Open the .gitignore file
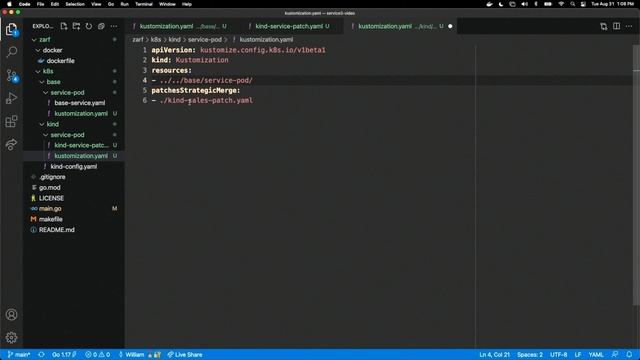The image size is (640, 360). [x=52, y=177]
